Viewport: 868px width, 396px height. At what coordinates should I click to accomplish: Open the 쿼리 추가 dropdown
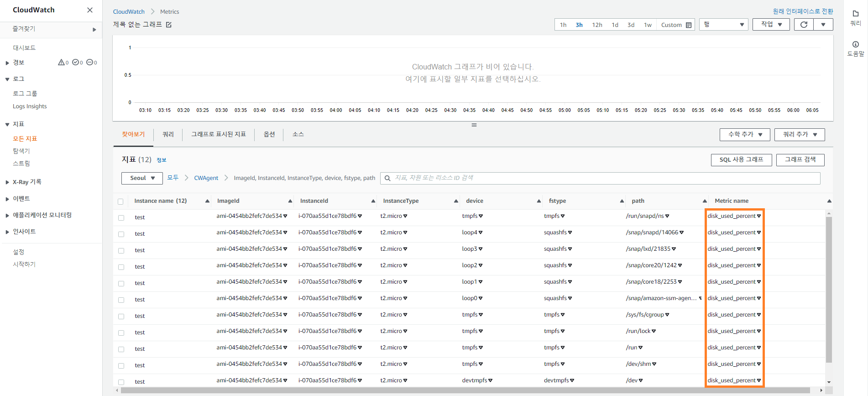pyautogui.click(x=800, y=134)
